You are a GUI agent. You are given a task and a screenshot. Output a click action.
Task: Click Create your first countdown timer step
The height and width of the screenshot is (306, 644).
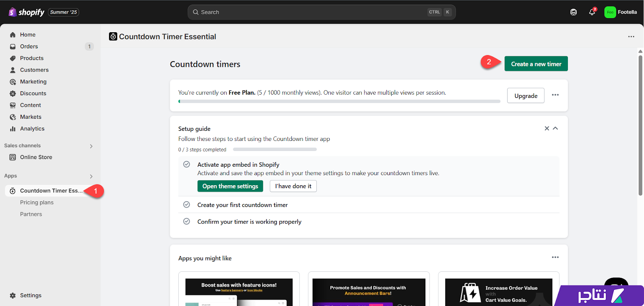[x=242, y=205]
